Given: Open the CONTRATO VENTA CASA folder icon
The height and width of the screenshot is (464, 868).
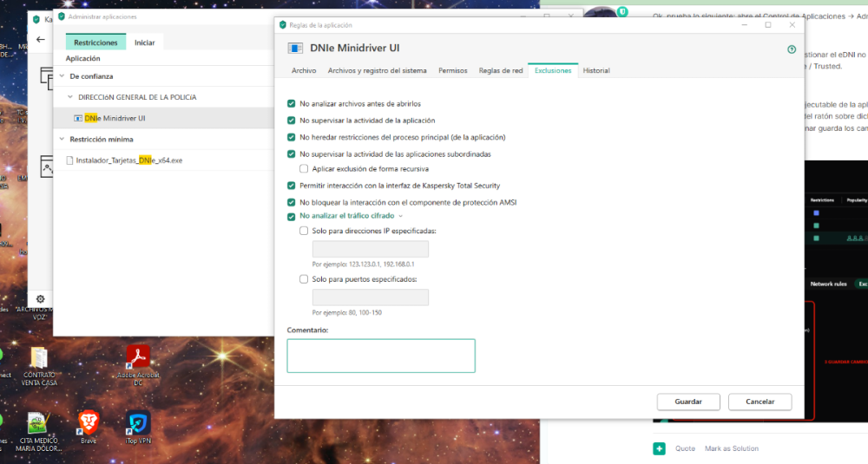Looking at the screenshot, I should pyautogui.click(x=39, y=358).
